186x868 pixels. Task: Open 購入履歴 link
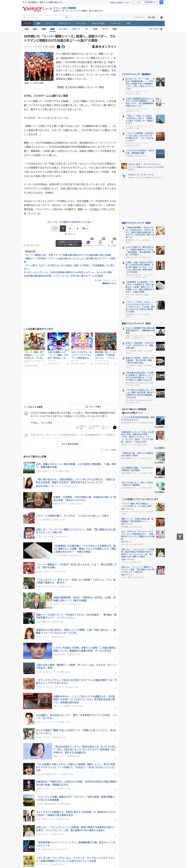(152, 18)
